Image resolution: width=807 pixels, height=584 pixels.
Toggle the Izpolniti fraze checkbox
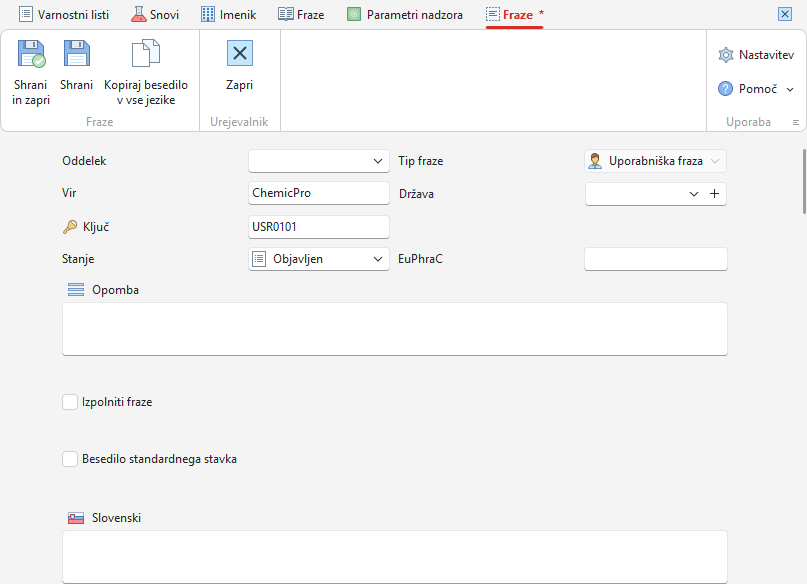(70, 402)
